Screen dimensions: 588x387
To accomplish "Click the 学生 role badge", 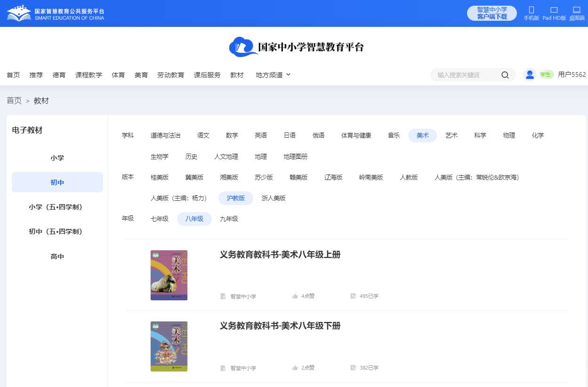I will [546, 74].
